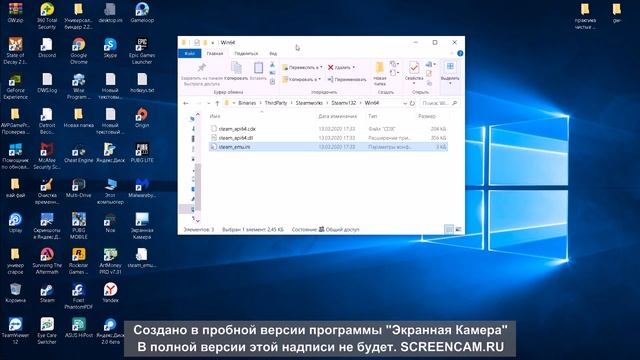The width and height of the screenshot is (640, 360).
Task: Click the Переименовать button
Action: (347, 79)
